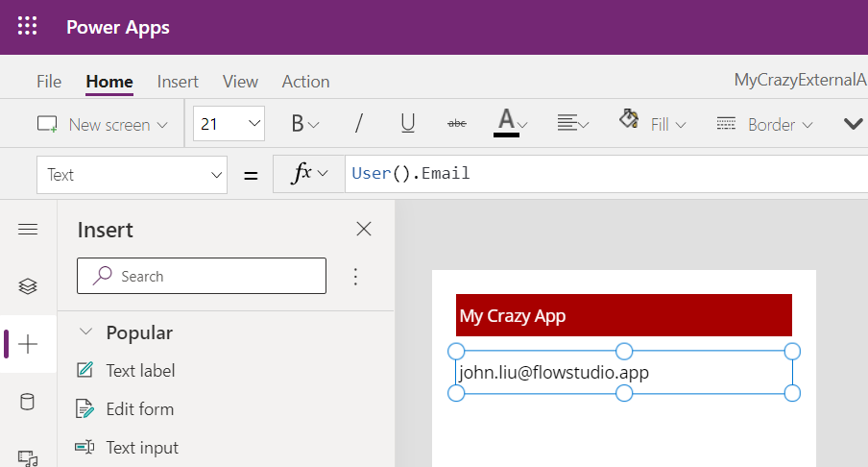Open the Media icon in sidebar
Viewport: 868px width, 467px height.
click(28, 457)
